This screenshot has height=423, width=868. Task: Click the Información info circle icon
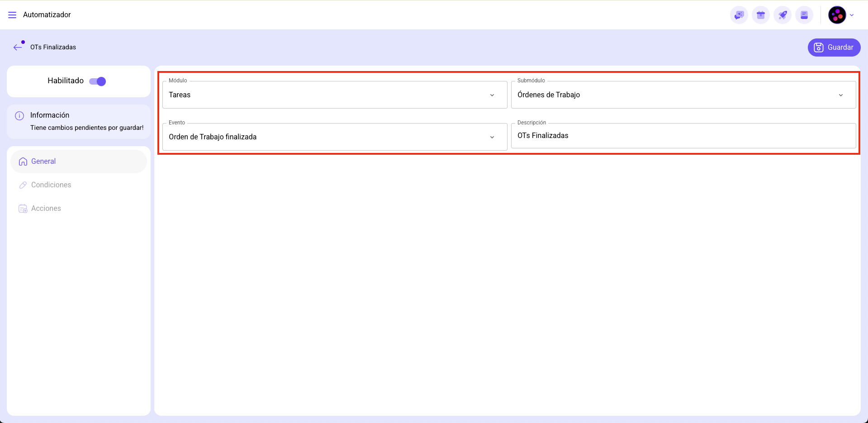[19, 116]
